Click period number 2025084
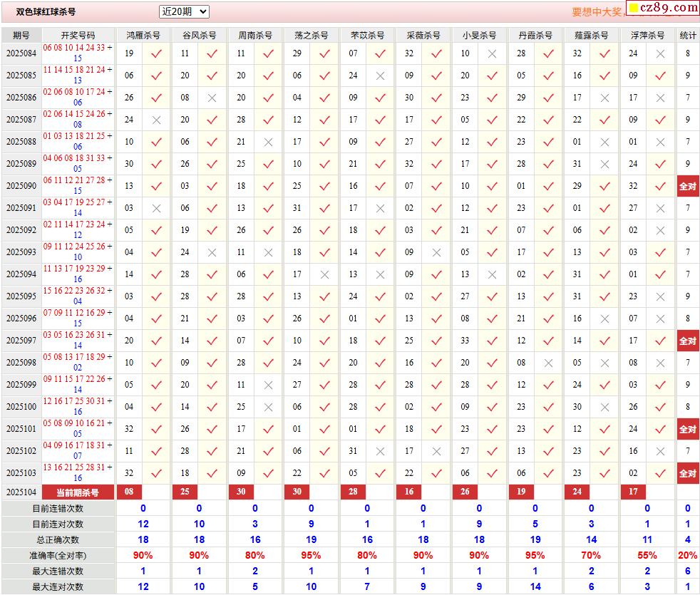The image size is (700, 595). pos(21,53)
